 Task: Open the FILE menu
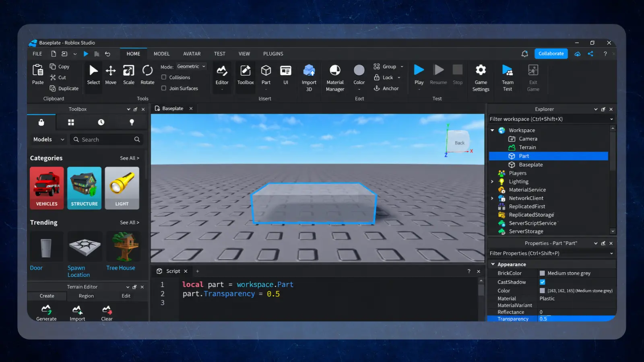click(37, 54)
